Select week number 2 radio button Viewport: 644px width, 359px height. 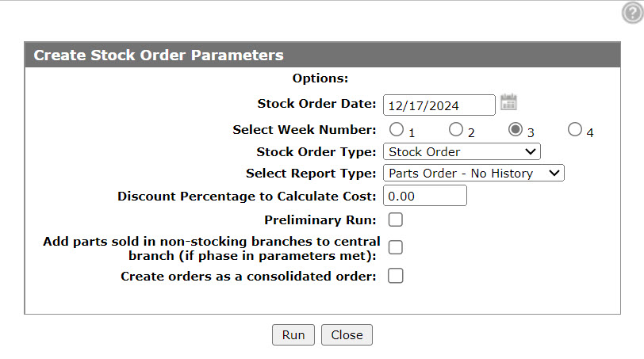pyautogui.click(x=455, y=129)
